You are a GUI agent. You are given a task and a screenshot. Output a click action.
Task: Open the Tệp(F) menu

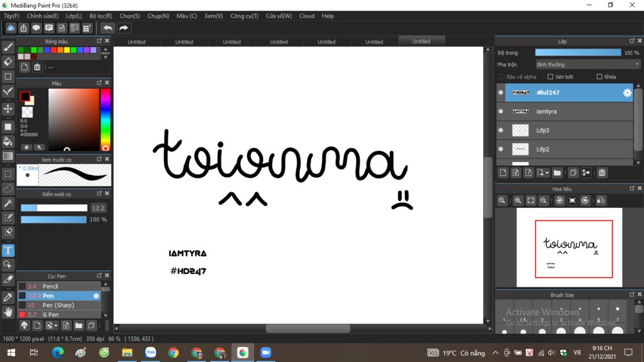click(x=11, y=16)
